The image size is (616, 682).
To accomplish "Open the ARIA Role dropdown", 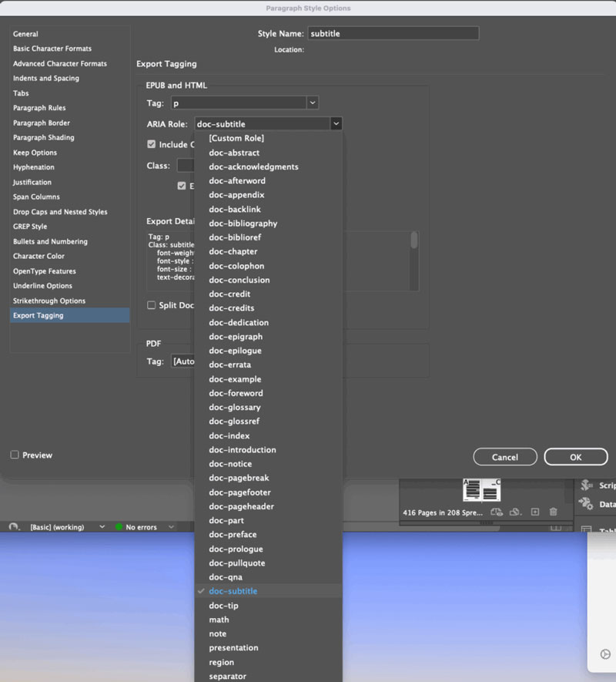I will coord(336,123).
